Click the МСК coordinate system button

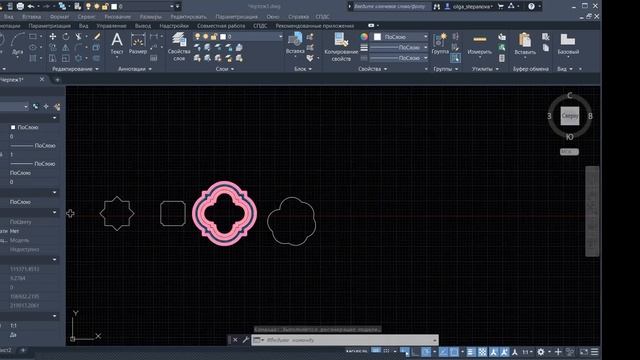(x=569, y=151)
